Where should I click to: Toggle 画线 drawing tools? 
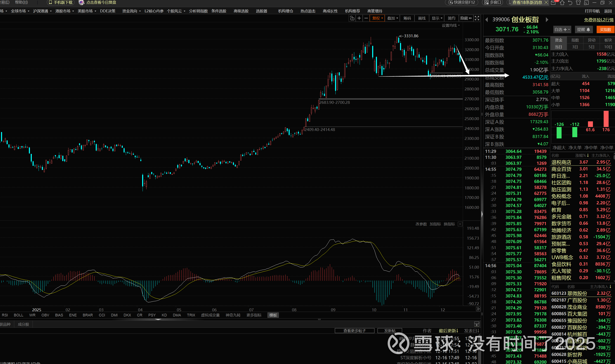[x=422, y=18]
